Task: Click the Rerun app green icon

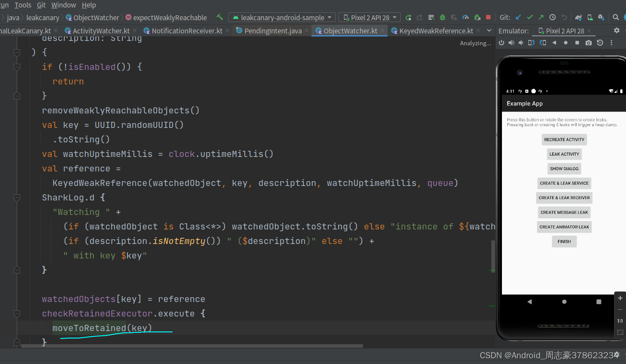Action: pos(408,18)
